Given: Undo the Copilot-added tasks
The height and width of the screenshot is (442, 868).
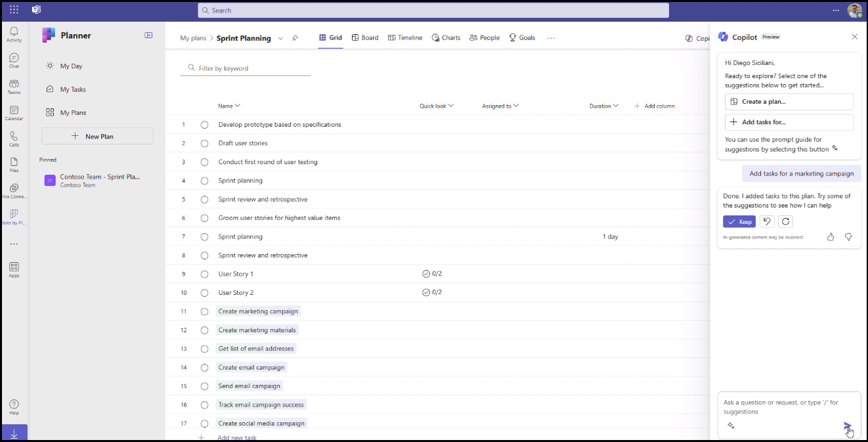Looking at the screenshot, I should [x=766, y=222].
